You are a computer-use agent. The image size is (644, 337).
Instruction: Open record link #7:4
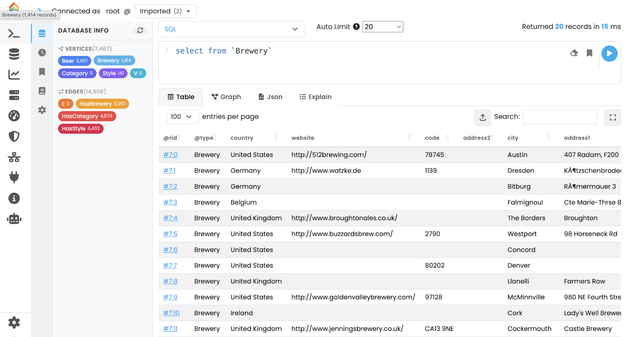[x=170, y=218]
